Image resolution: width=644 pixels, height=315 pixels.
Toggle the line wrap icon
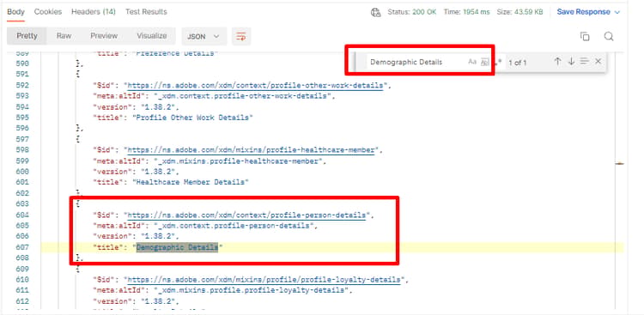coord(241,37)
